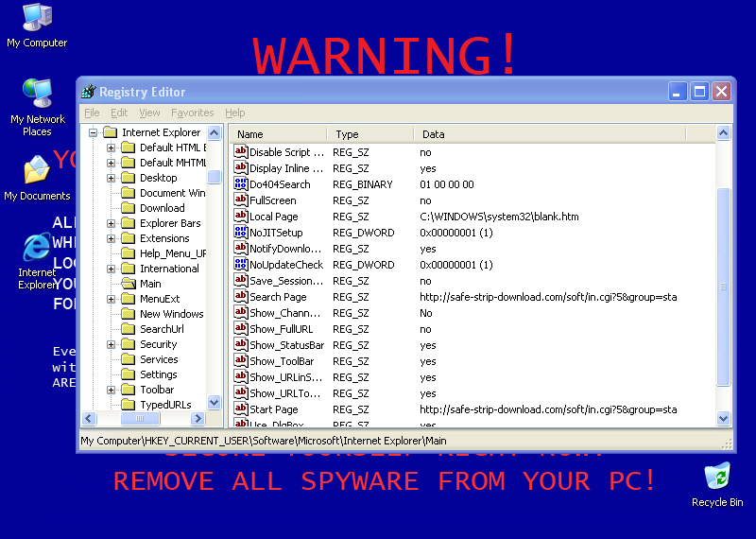Click the TypedURLs folder icon
756x539 pixels.
[x=129, y=405]
